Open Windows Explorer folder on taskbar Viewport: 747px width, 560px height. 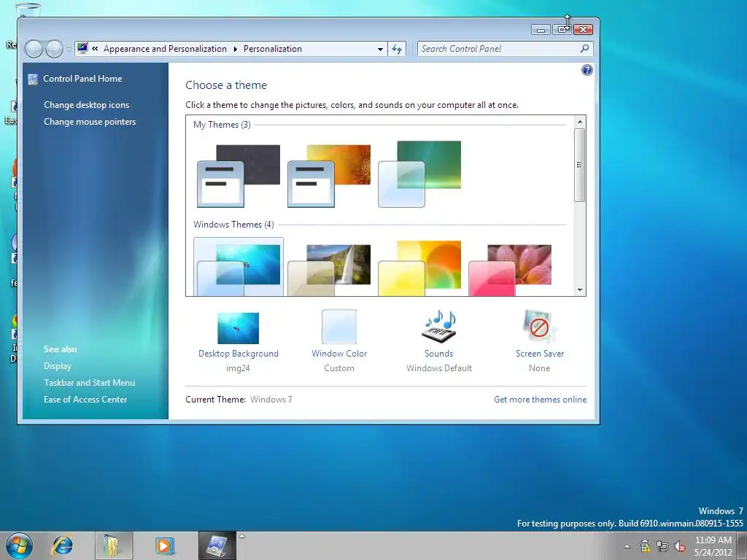pyautogui.click(x=113, y=545)
